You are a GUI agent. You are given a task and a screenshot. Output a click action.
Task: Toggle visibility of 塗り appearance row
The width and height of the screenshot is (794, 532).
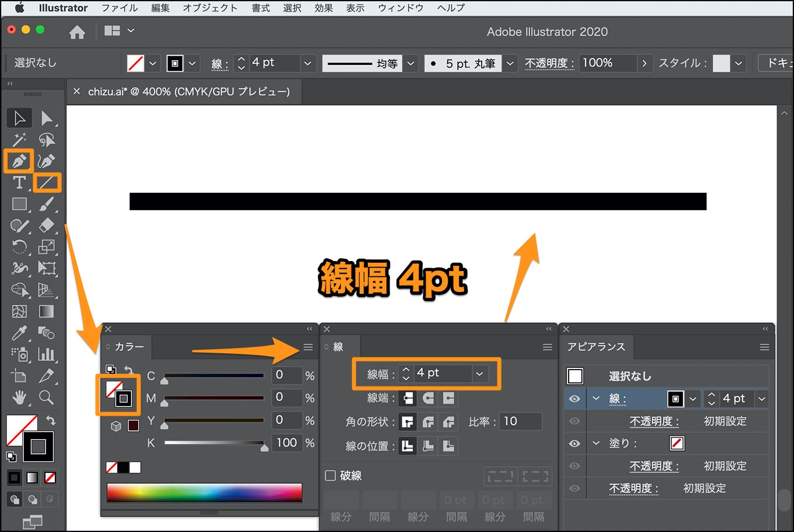[574, 443]
